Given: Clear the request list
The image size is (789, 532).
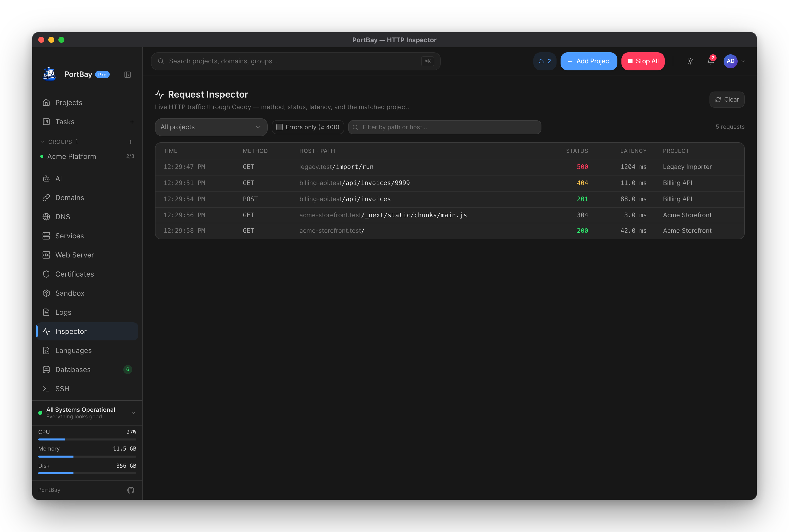Looking at the screenshot, I should point(727,99).
